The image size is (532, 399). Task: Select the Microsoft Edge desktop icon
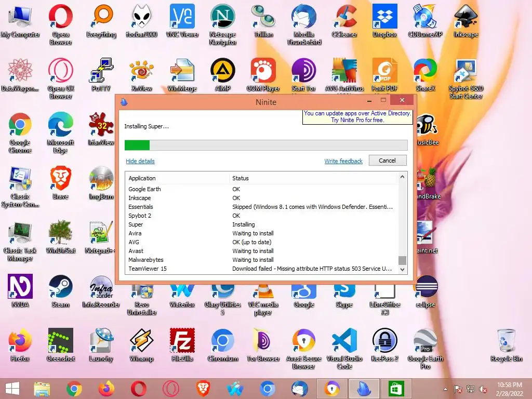tap(60, 132)
